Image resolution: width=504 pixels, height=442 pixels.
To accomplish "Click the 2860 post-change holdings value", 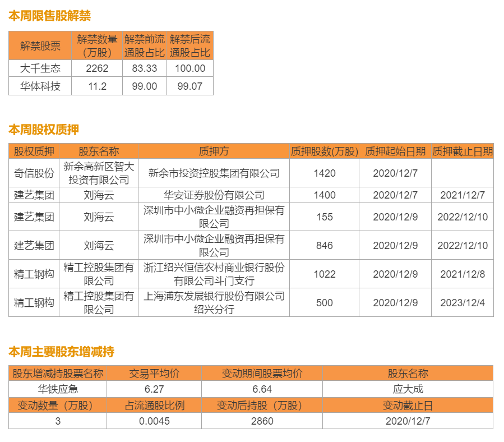I will (x=262, y=421).
